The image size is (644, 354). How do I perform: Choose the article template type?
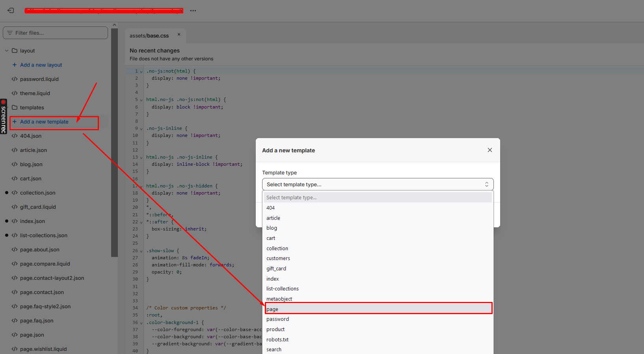[378, 218]
